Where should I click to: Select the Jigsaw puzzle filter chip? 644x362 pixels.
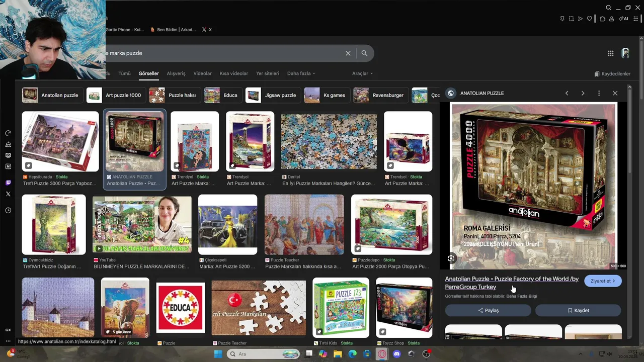272,95
